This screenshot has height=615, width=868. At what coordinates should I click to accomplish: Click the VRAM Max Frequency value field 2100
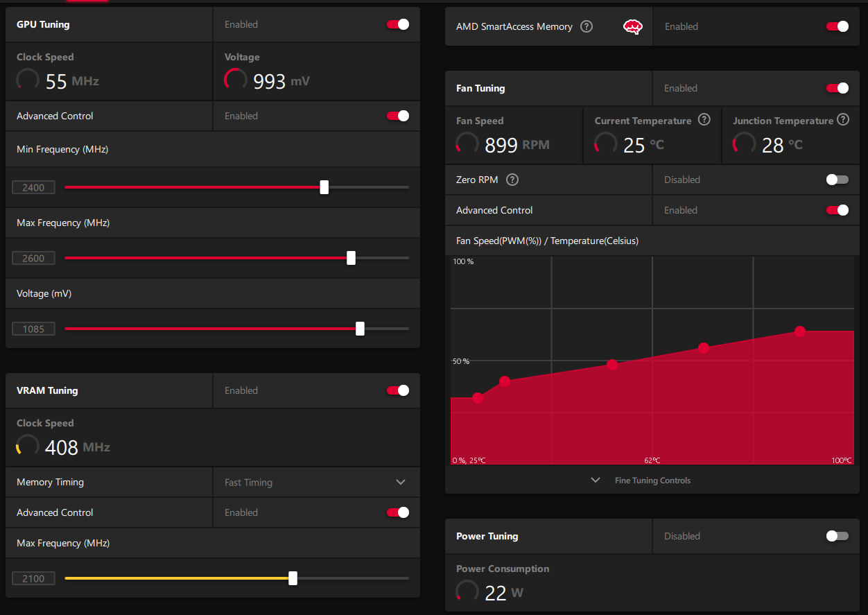[33, 578]
